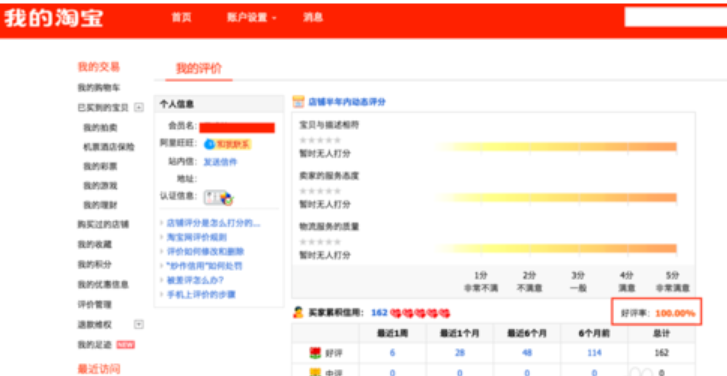This screenshot has height=376, width=727.
Task: Open 淘宝网评价规则 help link
Action: pyautogui.click(x=197, y=237)
